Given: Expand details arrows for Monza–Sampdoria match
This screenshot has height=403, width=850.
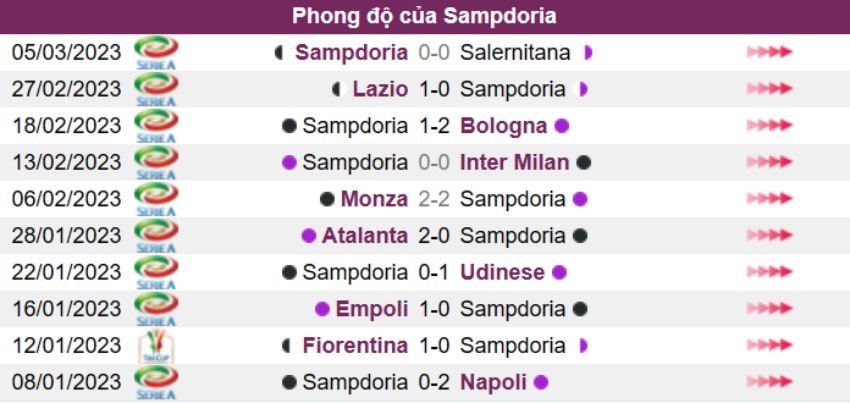Looking at the screenshot, I should click(x=769, y=199).
